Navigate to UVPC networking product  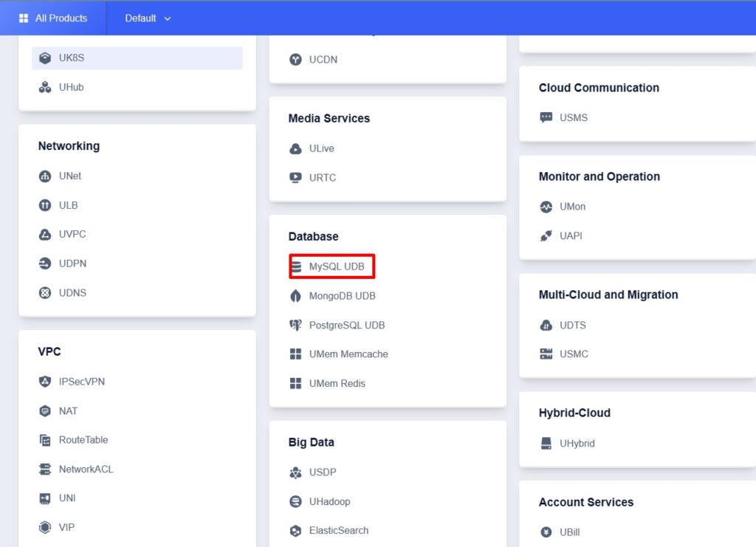pos(72,234)
